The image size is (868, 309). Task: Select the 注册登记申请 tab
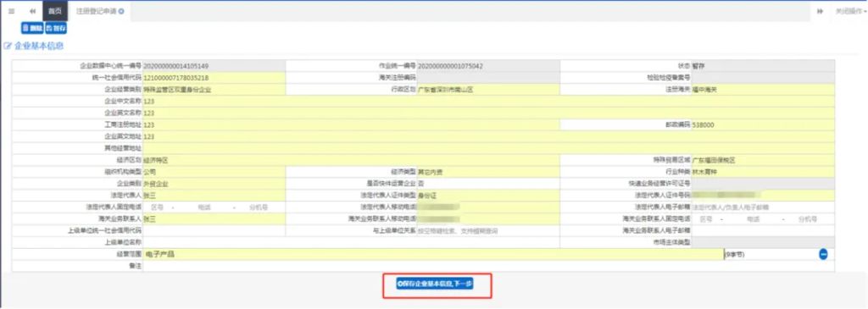point(97,11)
